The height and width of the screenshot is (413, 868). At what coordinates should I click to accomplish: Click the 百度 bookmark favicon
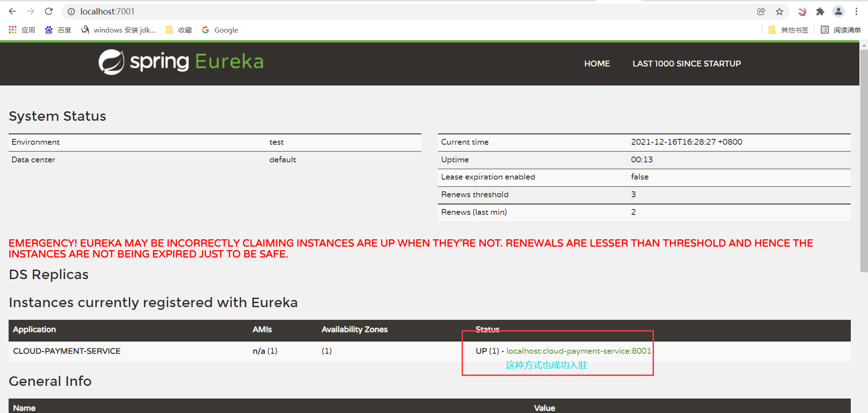coord(49,29)
